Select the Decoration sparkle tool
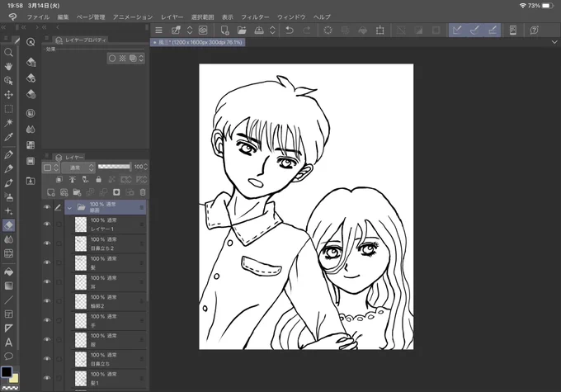The image size is (561, 392). click(x=8, y=211)
